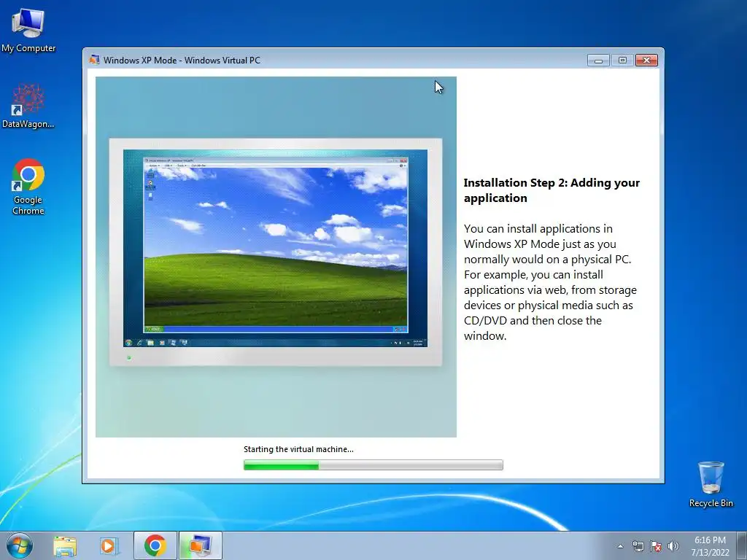Click the Show Desktop strip on the taskbar

click(743, 545)
